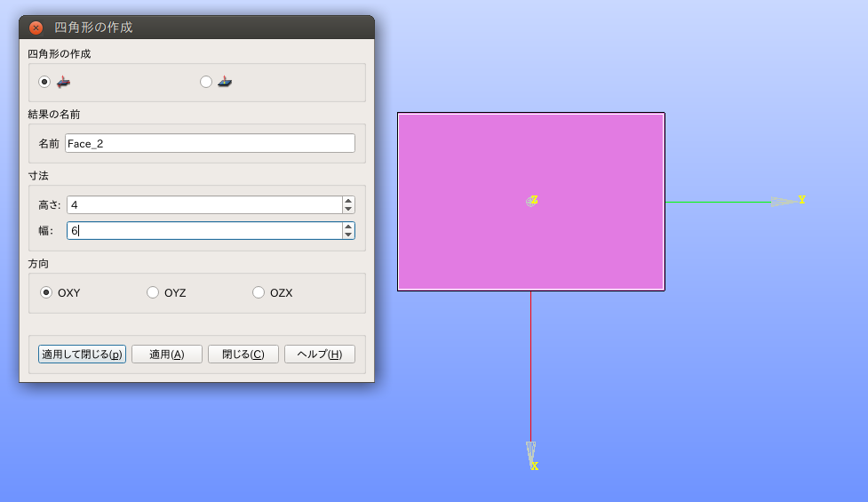Click the Y axis arrow label
The width and height of the screenshot is (868, 502).
(801, 200)
